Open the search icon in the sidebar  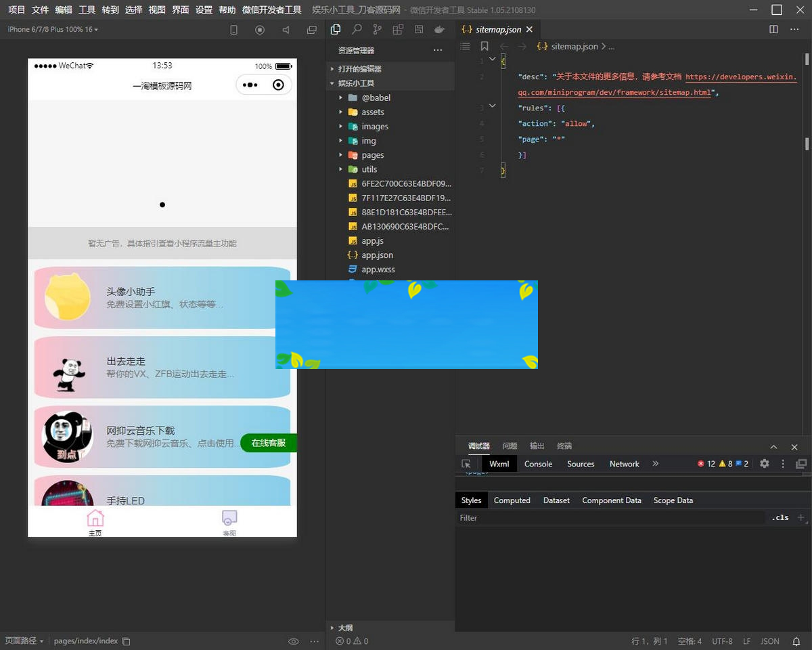click(357, 30)
